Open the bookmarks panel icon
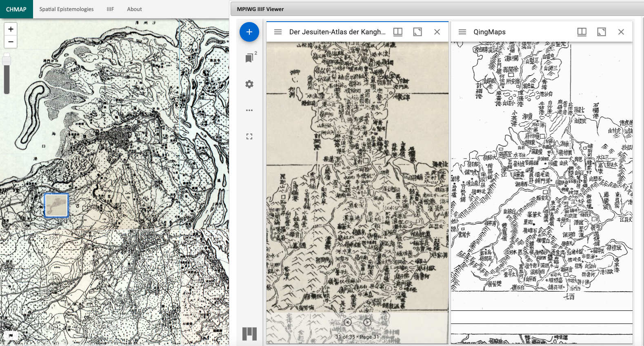Image resolution: width=644 pixels, height=346 pixels. (249, 58)
